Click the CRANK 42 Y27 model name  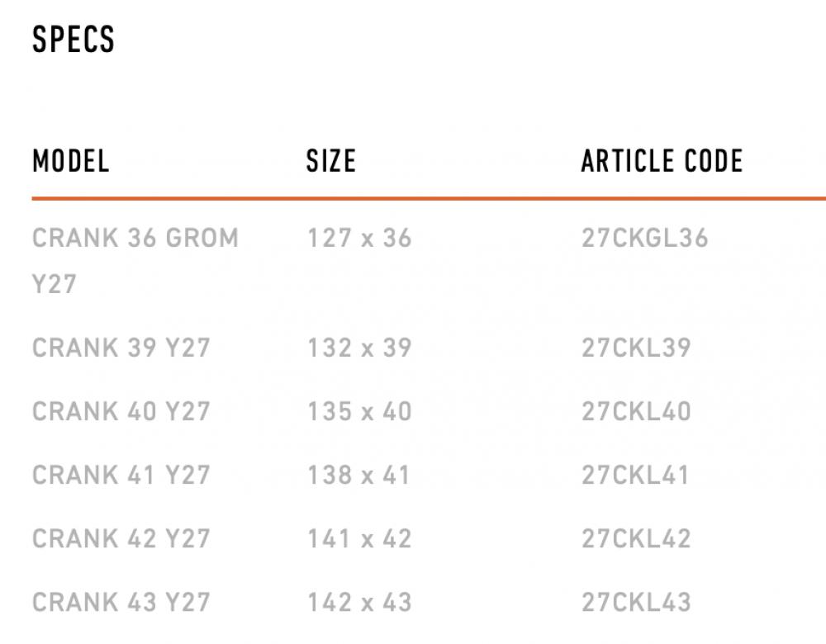click(121, 539)
